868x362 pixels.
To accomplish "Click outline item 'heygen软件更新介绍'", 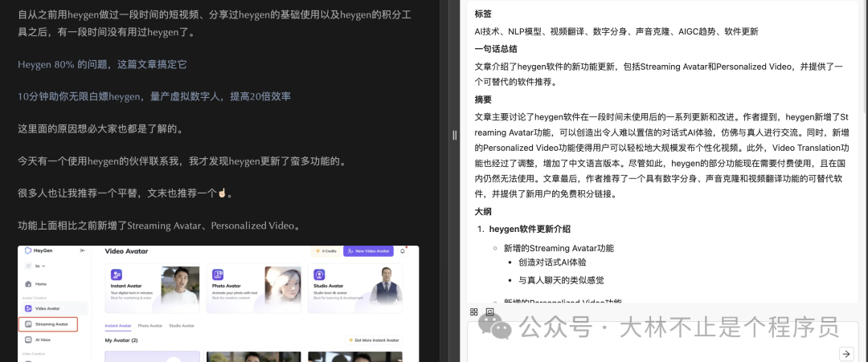I will [x=530, y=229].
